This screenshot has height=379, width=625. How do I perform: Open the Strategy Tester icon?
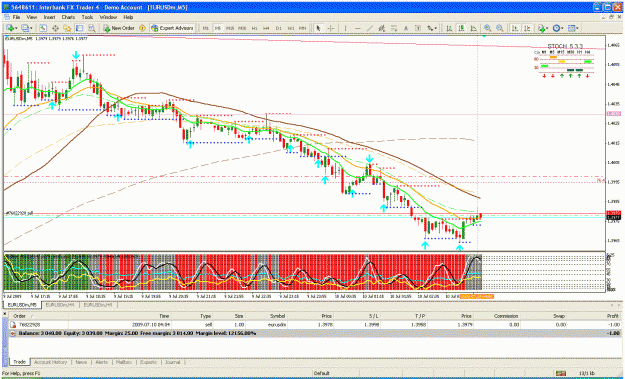[x=92, y=28]
